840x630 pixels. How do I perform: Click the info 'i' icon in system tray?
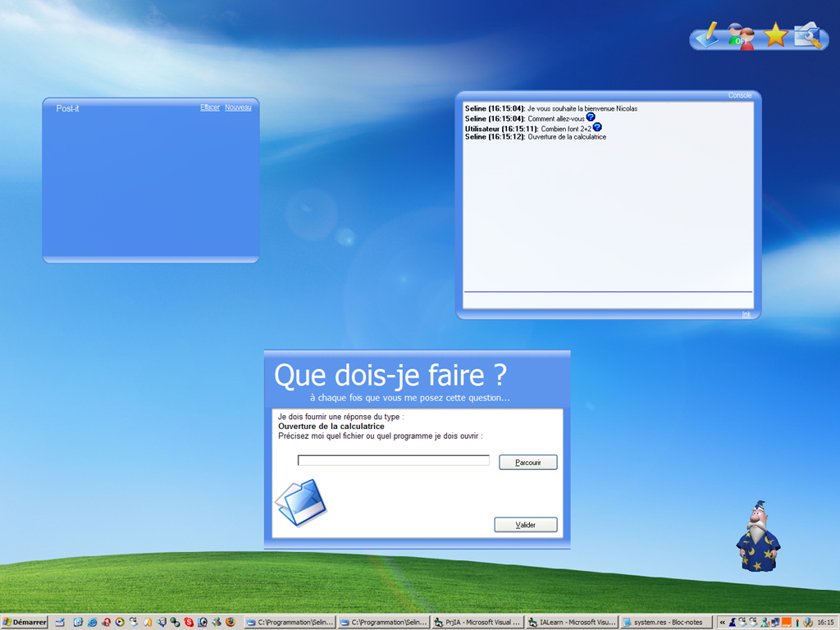click(x=797, y=622)
